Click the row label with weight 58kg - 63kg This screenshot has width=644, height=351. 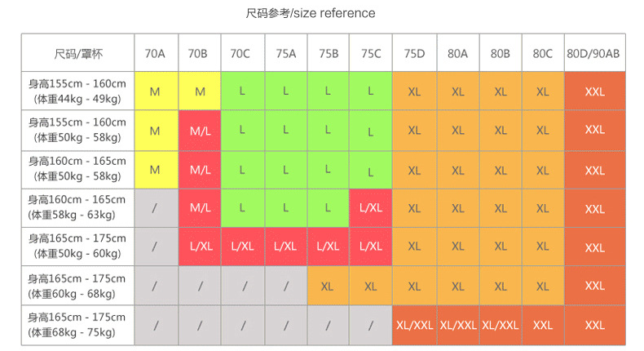click(77, 208)
